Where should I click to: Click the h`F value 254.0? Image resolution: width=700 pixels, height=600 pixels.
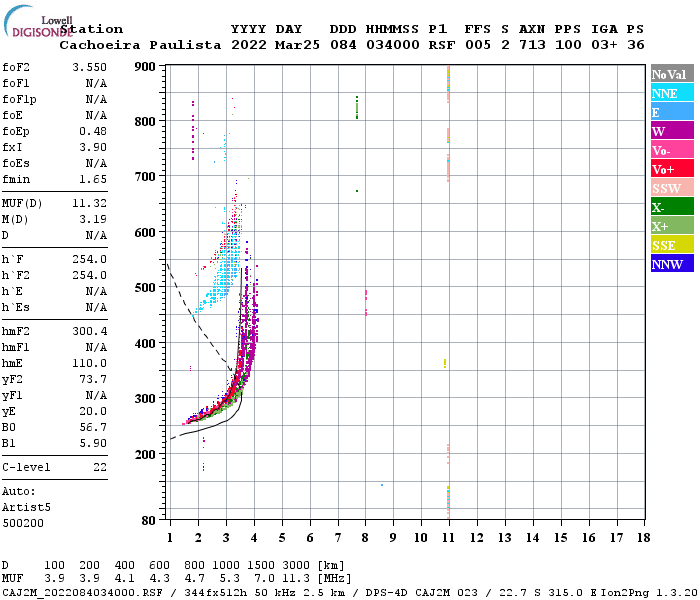click(x=90, y=259)
